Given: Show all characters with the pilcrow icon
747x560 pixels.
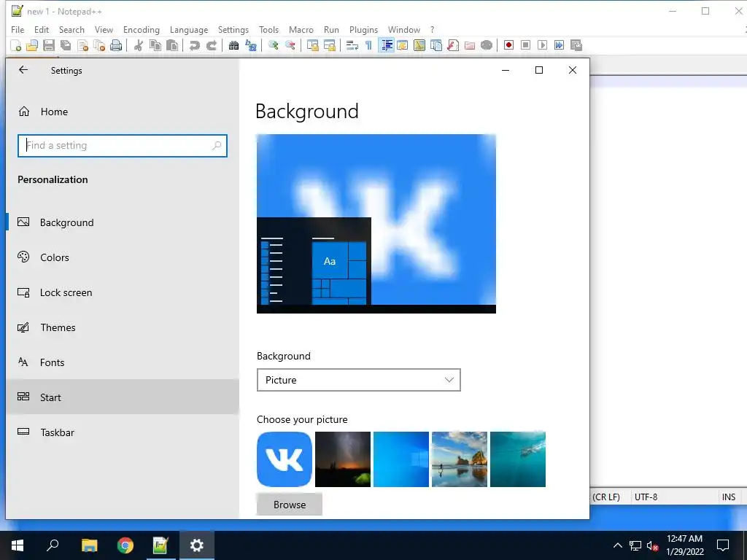Looking at the screenshot, I should pyautogui.click(x=368, y=45).
